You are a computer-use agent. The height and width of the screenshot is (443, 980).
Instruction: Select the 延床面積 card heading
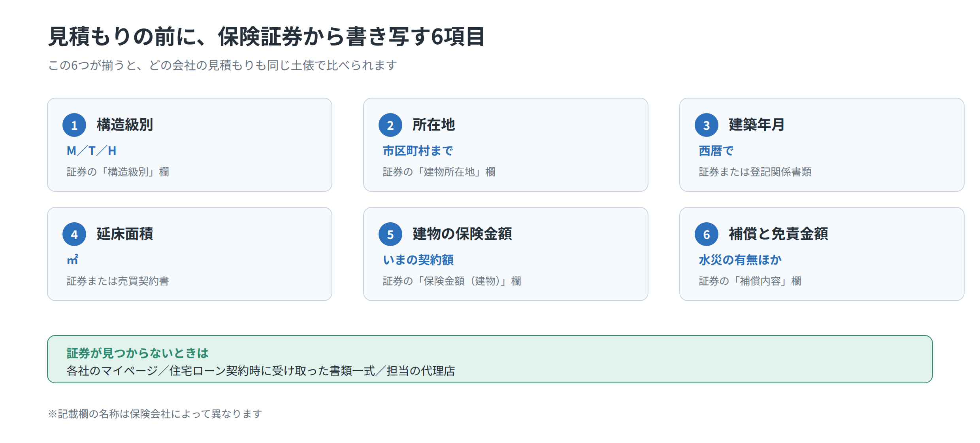(125, 234)
